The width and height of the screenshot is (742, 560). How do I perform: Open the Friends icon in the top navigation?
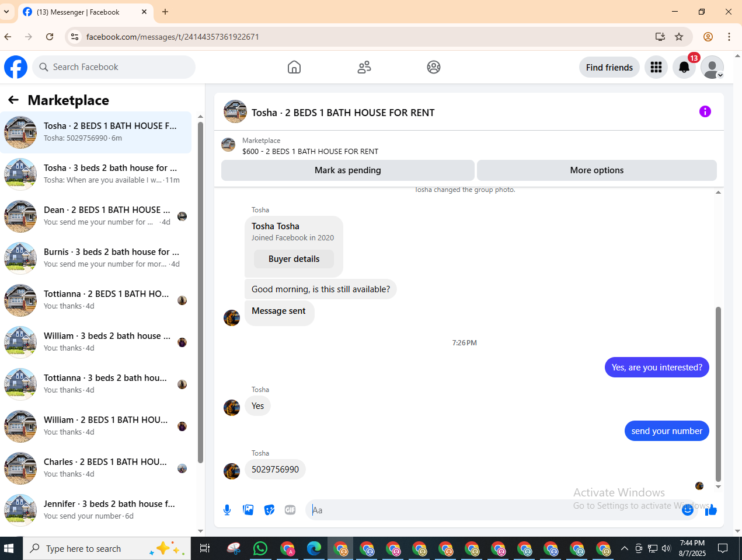coord(364,67)
